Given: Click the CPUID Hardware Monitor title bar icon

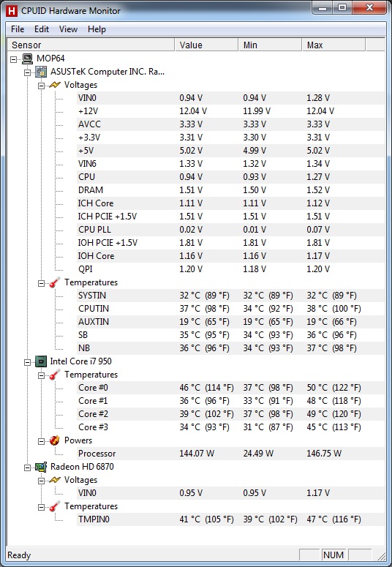Looking at the screenshot, I should pyautogui.click(x=12, y=11).
